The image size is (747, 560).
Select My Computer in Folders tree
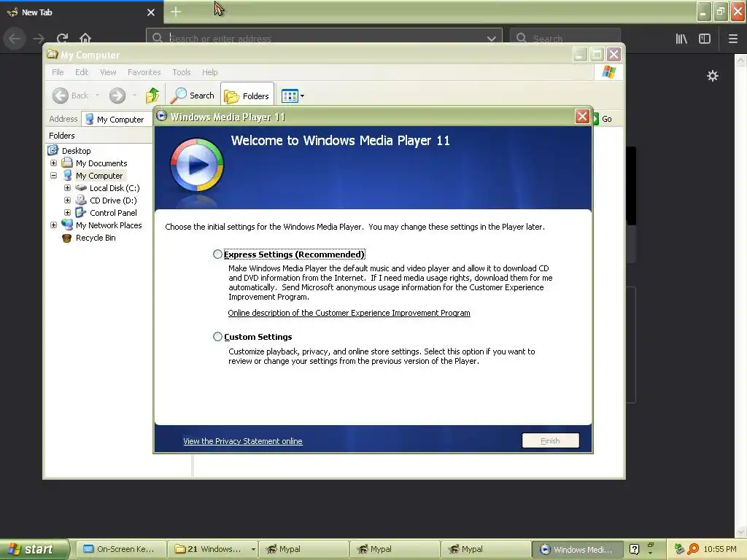(x=99, y=176)
